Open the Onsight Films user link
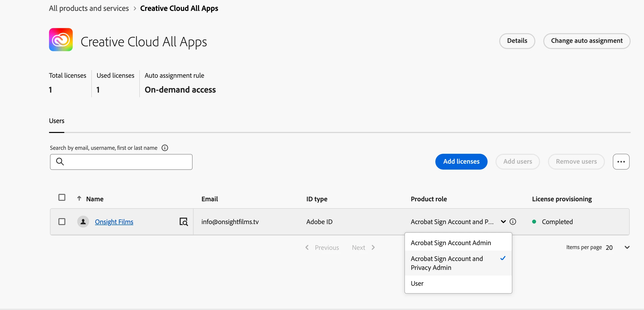644x310 pixels. click(114, 222)
